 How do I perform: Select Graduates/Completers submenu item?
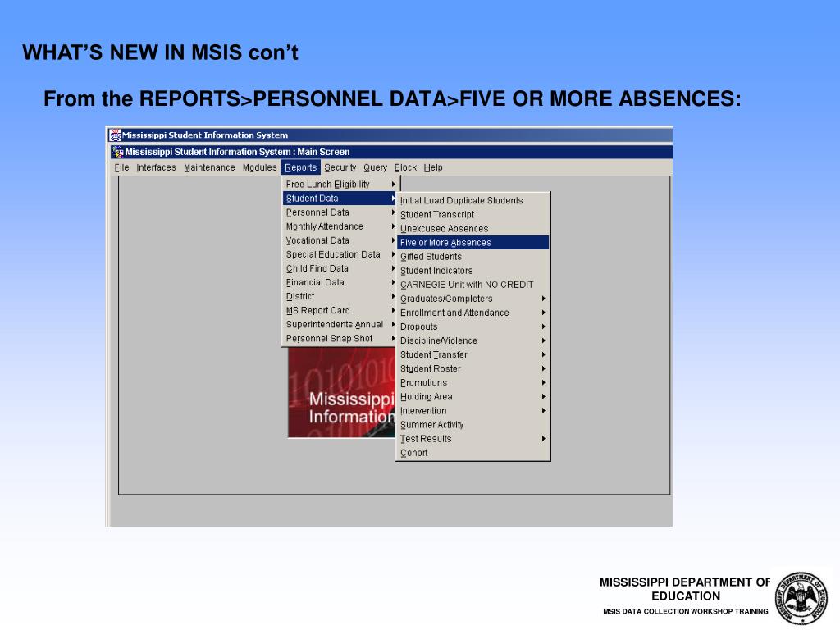coord(473,299)
